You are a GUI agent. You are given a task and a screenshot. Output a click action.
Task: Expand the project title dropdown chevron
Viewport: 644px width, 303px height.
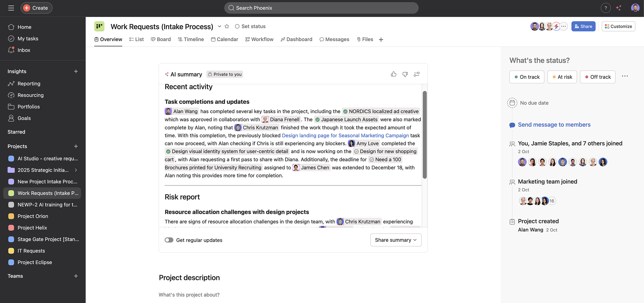pos(220,26)
